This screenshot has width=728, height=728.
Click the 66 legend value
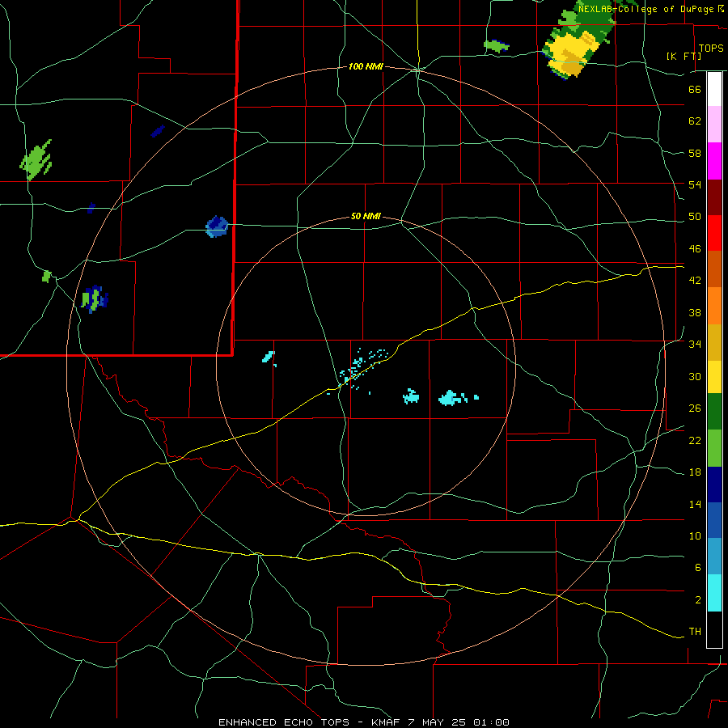[695, 89]
